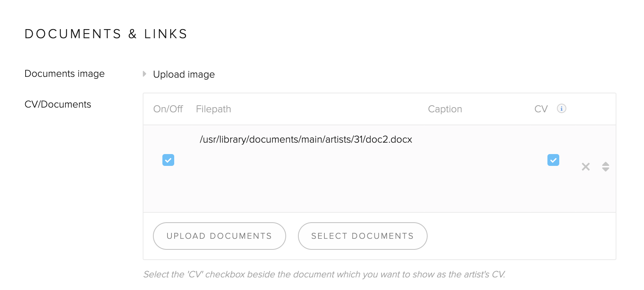Move doc2.docx up using the up arrow
This screenshot has width=644, height=290.
(606, 164)
